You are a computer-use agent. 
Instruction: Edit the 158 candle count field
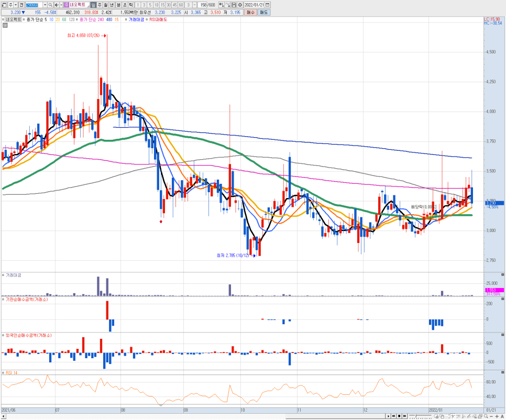click(203, 5)
